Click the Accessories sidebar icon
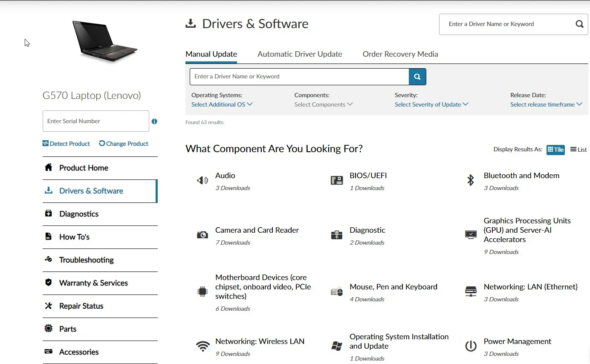This screenshot has width=590, height=364. coord(49,352)
